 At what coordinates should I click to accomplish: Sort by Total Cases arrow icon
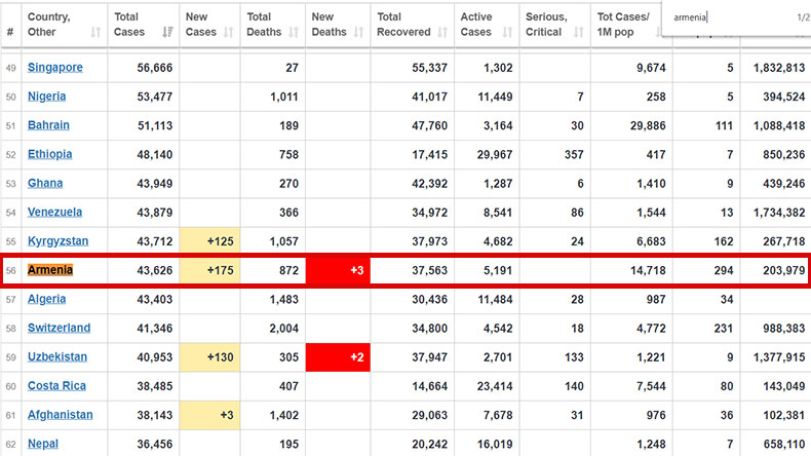pos(168,33)
